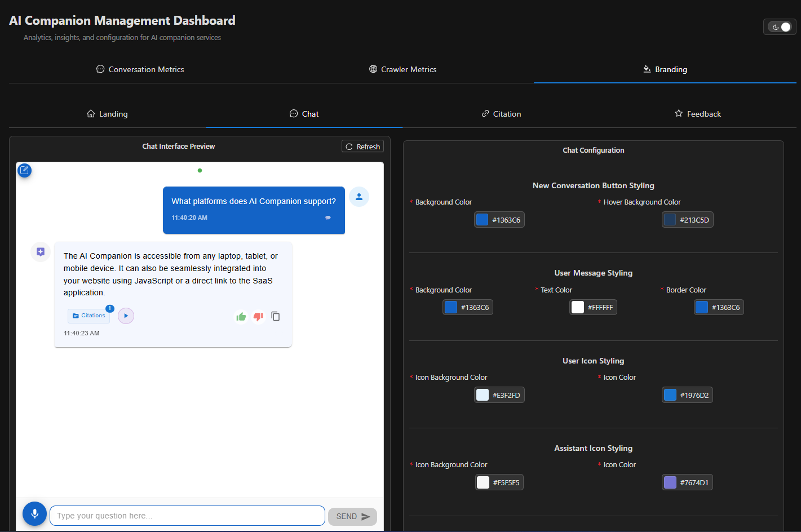Copy the assistant's response

point(276,316)
